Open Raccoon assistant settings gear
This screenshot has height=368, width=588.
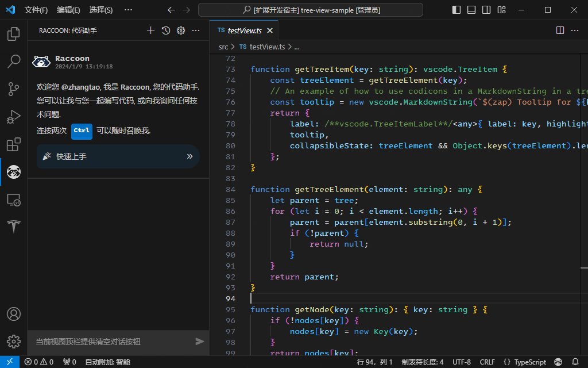pos(181,30)
